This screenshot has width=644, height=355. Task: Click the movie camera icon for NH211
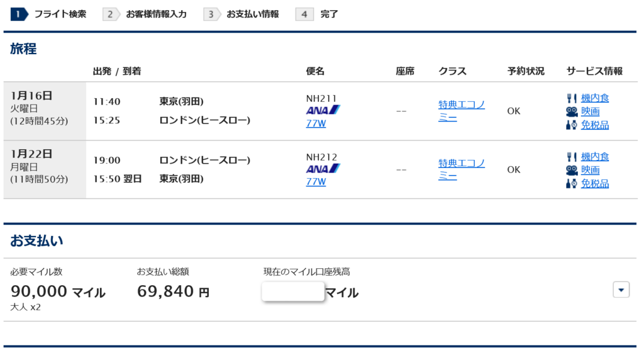pos(572,111)
